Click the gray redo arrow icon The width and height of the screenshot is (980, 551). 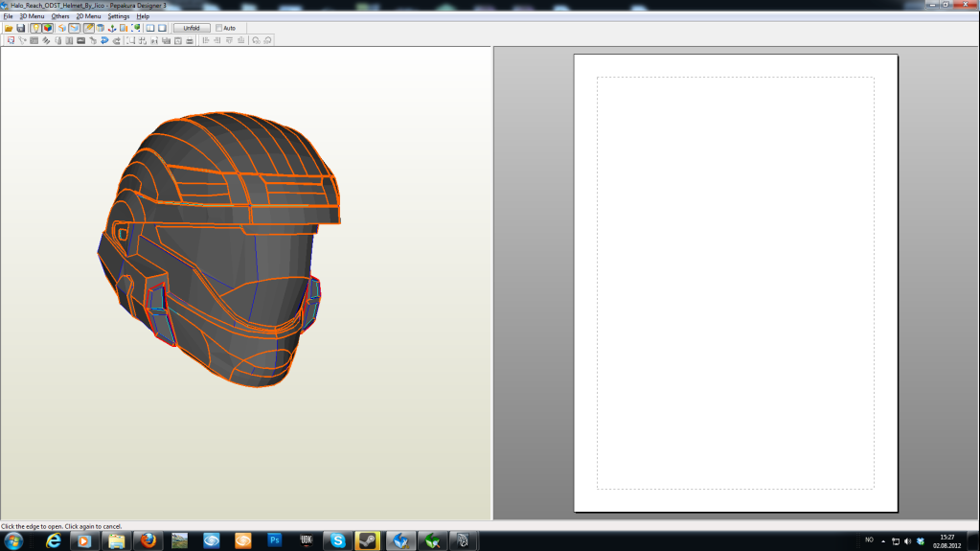pos(116,40)
